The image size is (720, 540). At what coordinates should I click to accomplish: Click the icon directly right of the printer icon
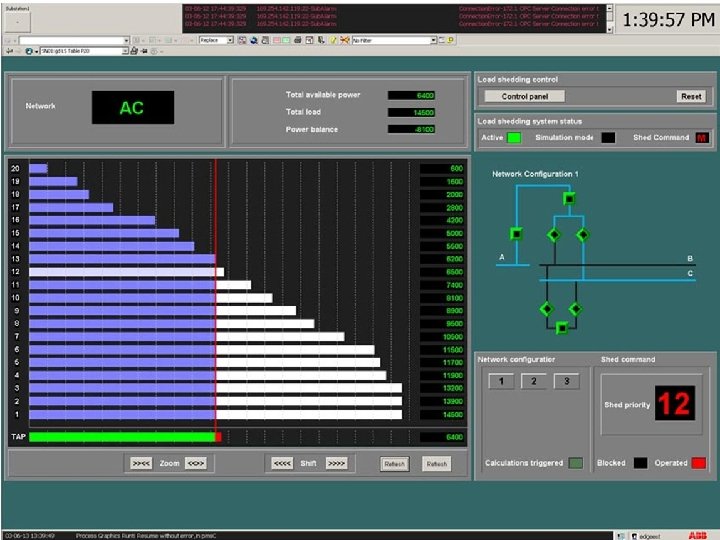point(309,40)
